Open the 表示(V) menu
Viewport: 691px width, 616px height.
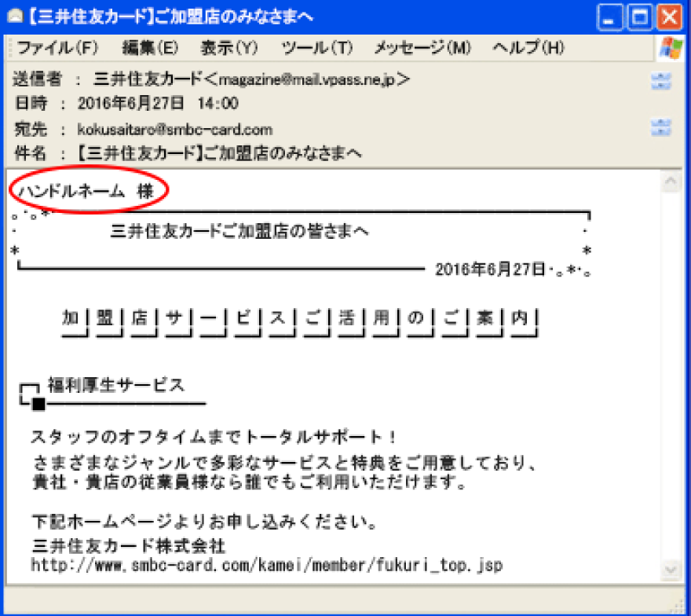(x=229, y=48)
